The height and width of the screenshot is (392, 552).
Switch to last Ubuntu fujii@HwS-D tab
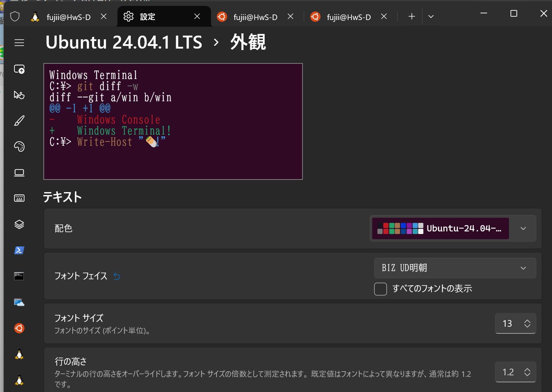click(349, 17)
